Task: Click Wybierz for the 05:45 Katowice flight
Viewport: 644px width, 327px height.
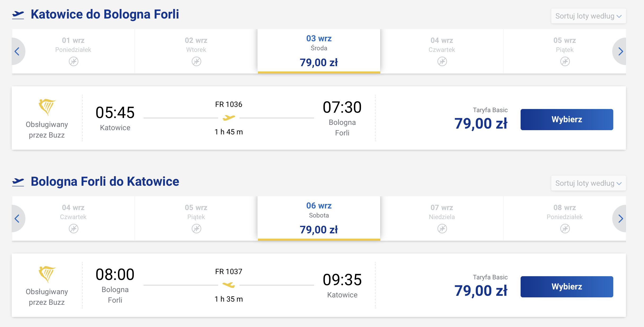Action: [x=567, y=119]
